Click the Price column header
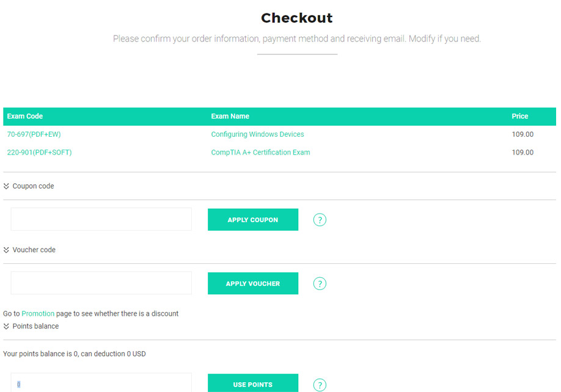 click(x=520, y=116)
